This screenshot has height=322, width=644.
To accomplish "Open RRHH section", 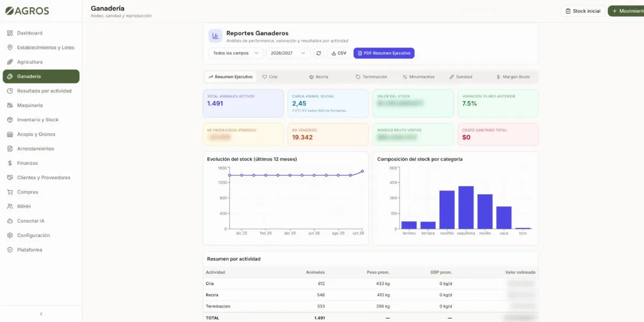I will coord(41,207).
